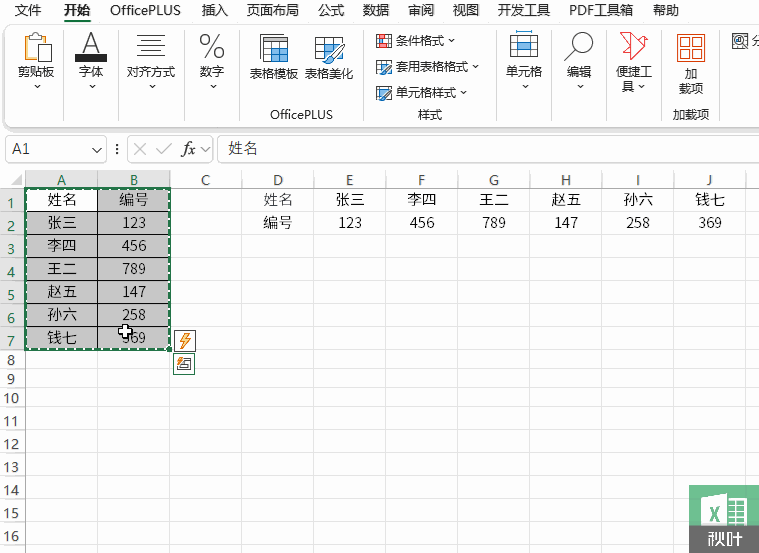Open the 公式 (Formulas) ribbon tab
The width and height of the screenshot is (759, 553).
[331, 11]
